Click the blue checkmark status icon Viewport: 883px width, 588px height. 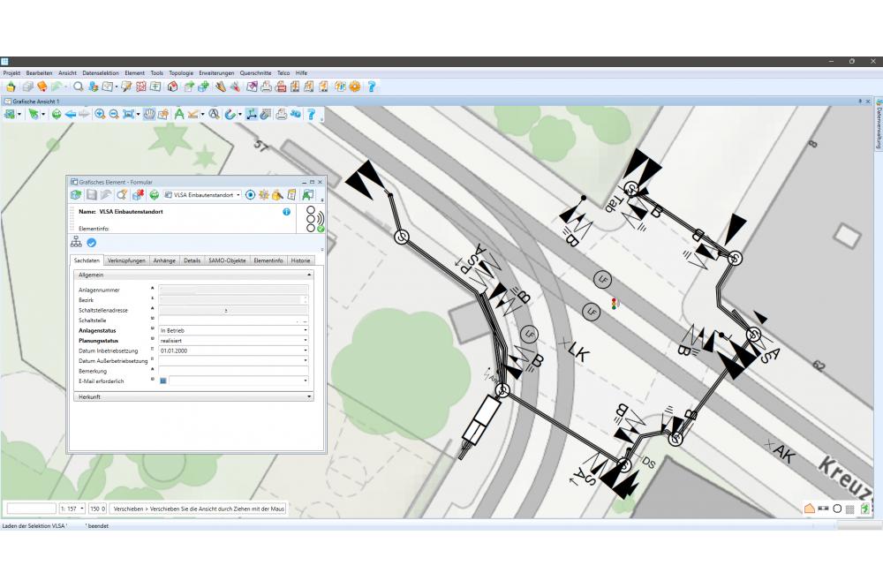coord(91,243)
